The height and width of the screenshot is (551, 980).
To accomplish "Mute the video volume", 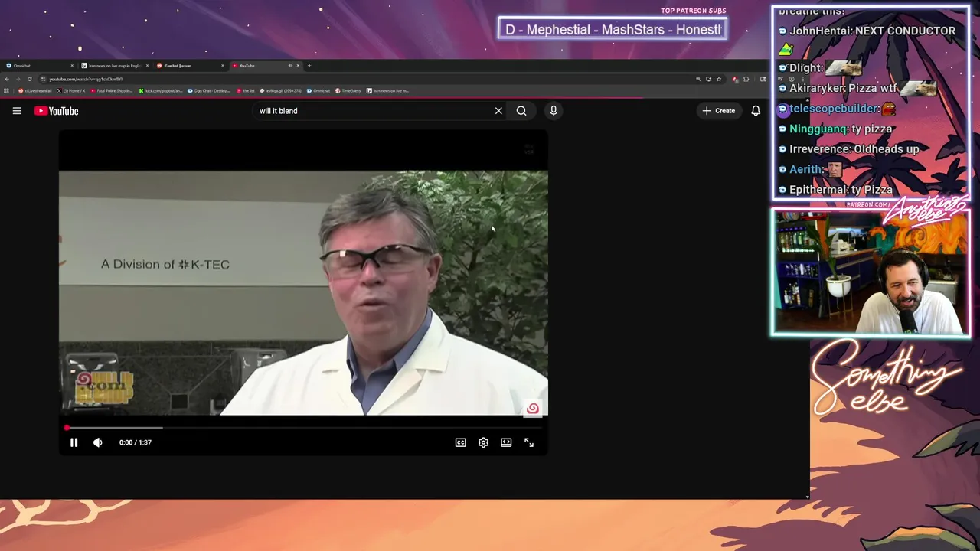I will pos(98,442).
